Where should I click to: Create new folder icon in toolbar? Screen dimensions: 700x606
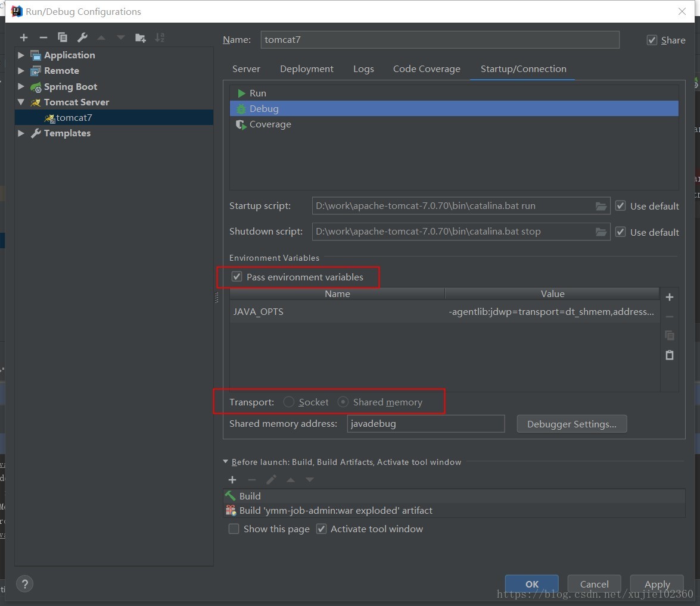pyautogui.click(x=140, y=38)
